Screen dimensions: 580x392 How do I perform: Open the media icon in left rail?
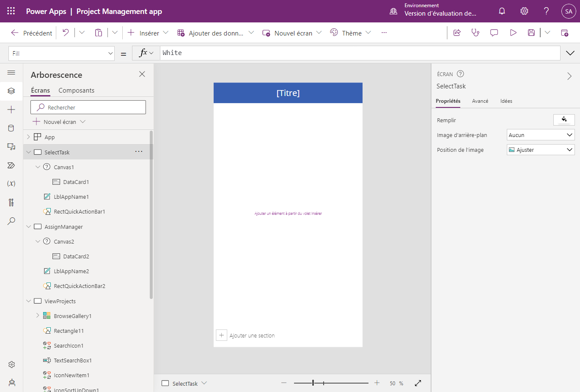11,147
